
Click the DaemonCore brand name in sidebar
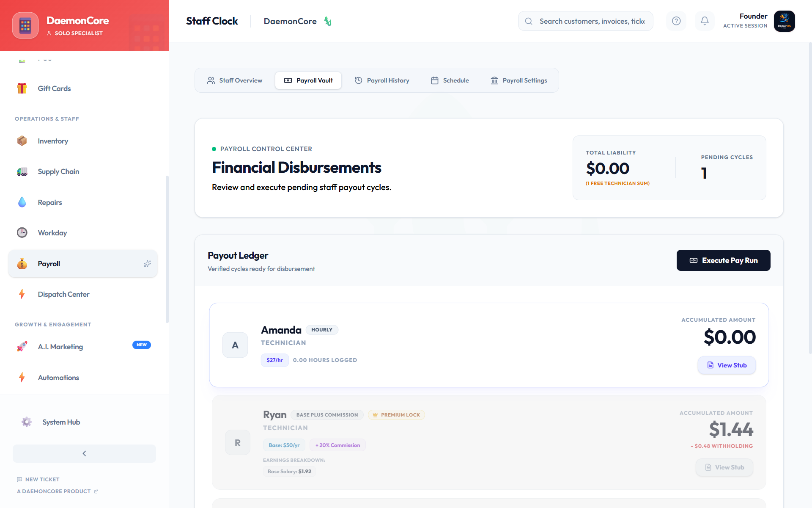click(x=78, y=20)
